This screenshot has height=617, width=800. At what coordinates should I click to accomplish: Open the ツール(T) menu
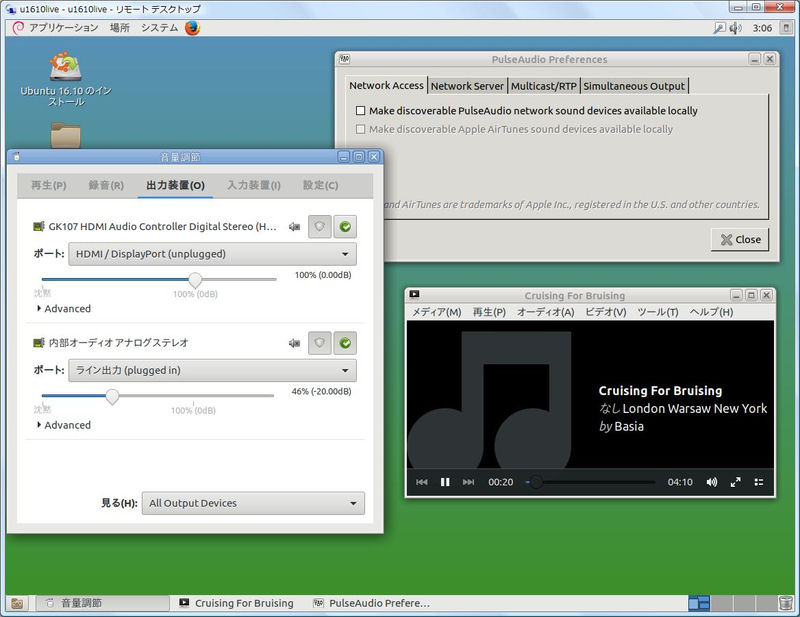pos(658,312)
